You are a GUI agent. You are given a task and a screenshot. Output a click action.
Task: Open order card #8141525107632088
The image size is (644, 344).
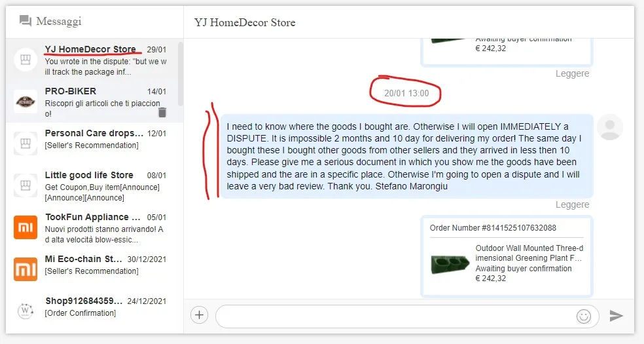tap(507, 256)
